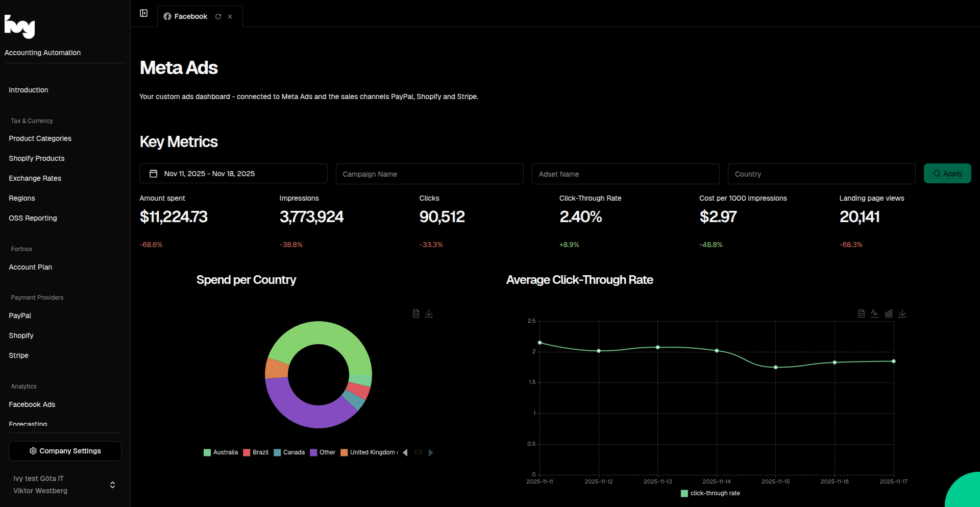
Task: Switch Click-Through Rate chart to line view
Action: (x=875, y=313)
